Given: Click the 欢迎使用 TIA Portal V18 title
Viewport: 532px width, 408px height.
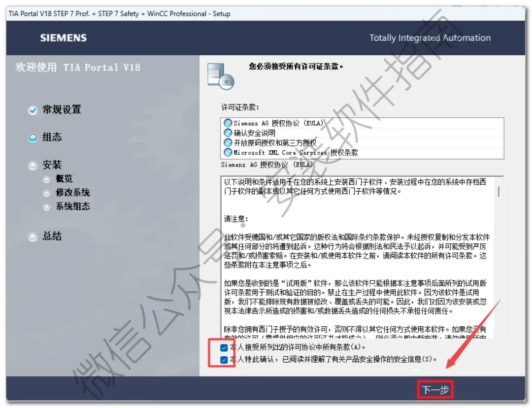Looking at the screenshot, I should pos(78,67).
